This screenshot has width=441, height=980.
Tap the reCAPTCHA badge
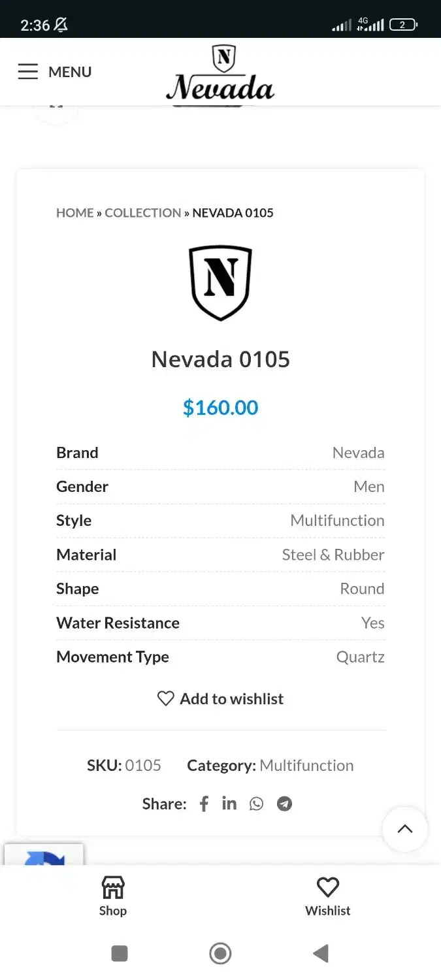(x=44, y=855)
